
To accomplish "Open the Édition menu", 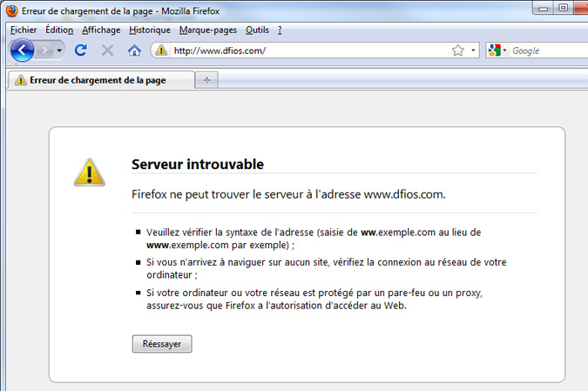I will [59, 30].
